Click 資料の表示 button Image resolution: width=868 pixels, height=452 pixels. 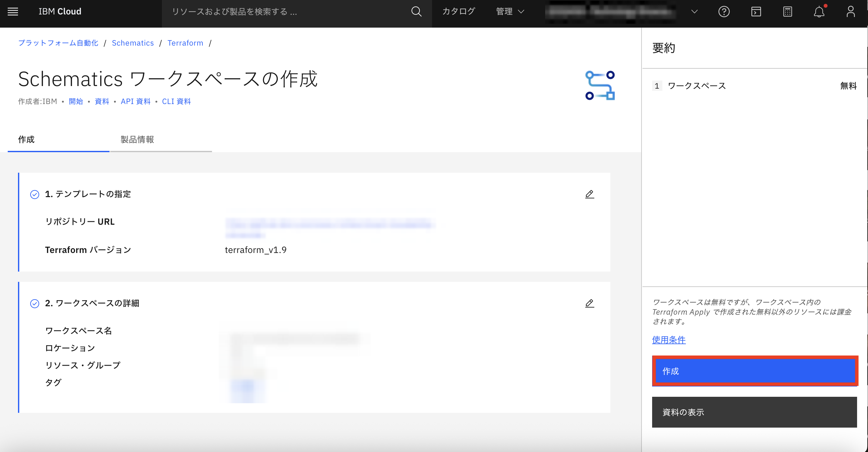(x=755, y=412)
